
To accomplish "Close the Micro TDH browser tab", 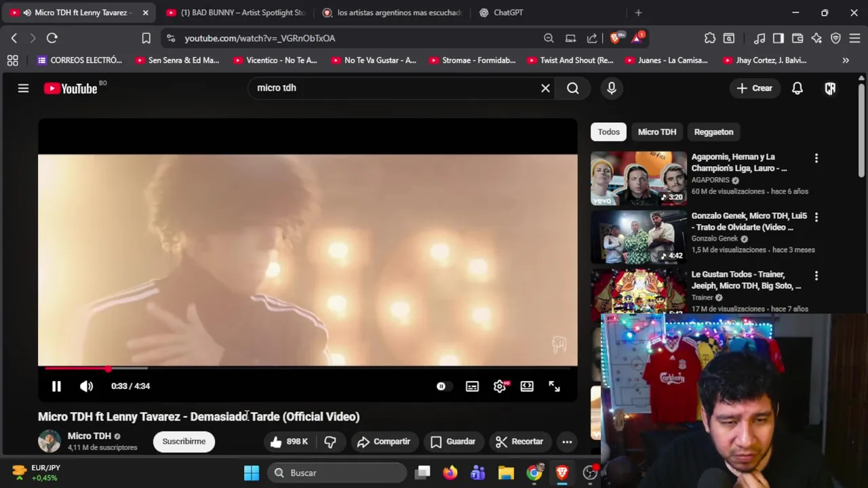I will (145, 13).
